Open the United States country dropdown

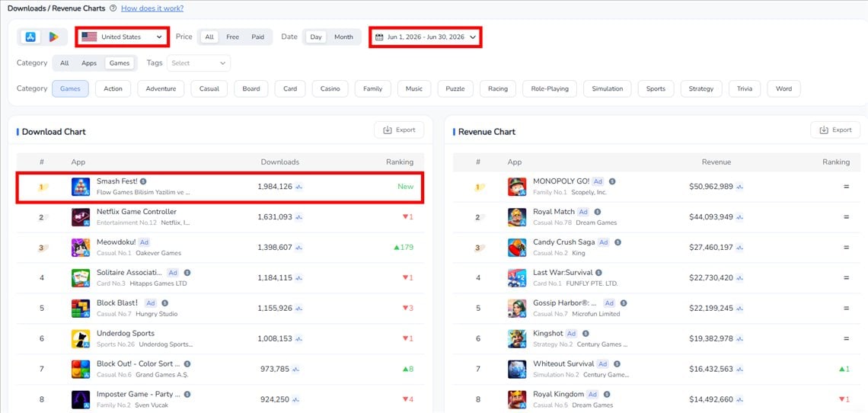[122, 37]
